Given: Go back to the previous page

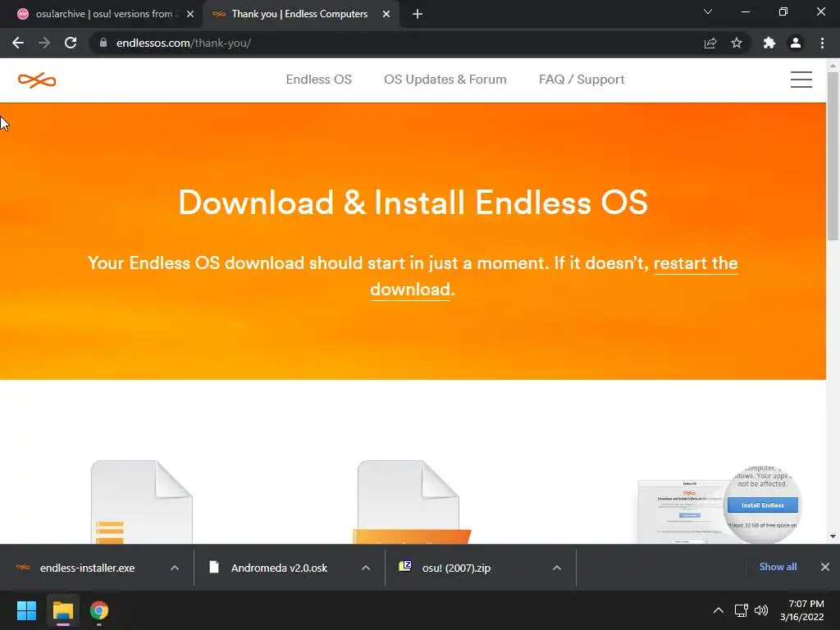Looking at the screenshot, I should click(x=18, y=43).
